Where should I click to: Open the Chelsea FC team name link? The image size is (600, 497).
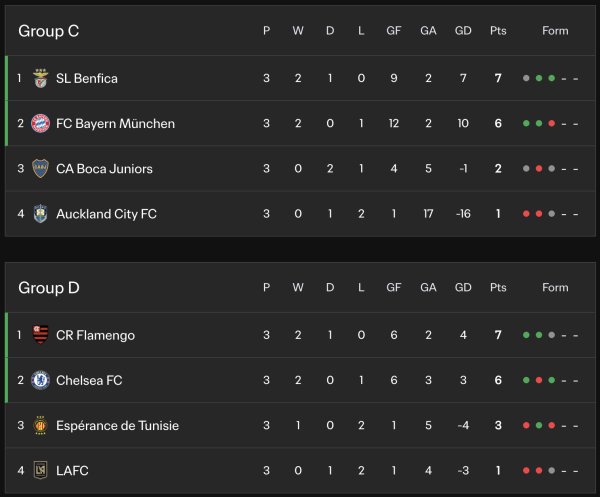pyautogui.click(x=89, y=380)
